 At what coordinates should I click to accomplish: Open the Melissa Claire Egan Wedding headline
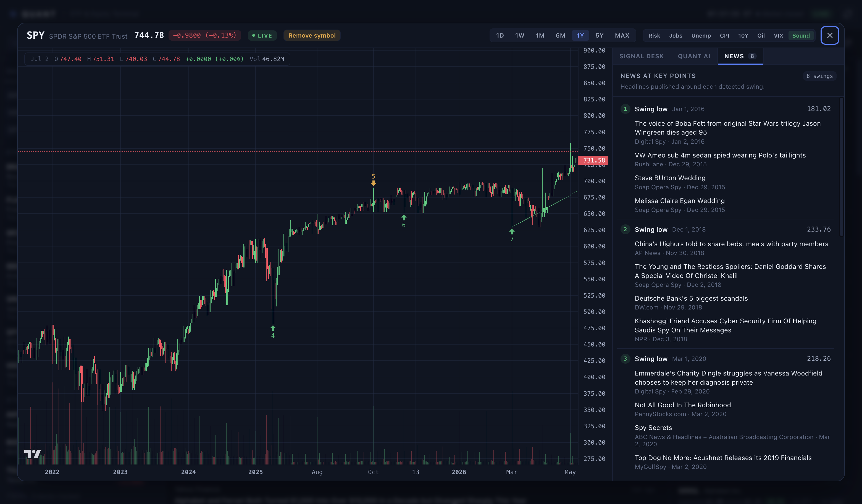(679, 201)
